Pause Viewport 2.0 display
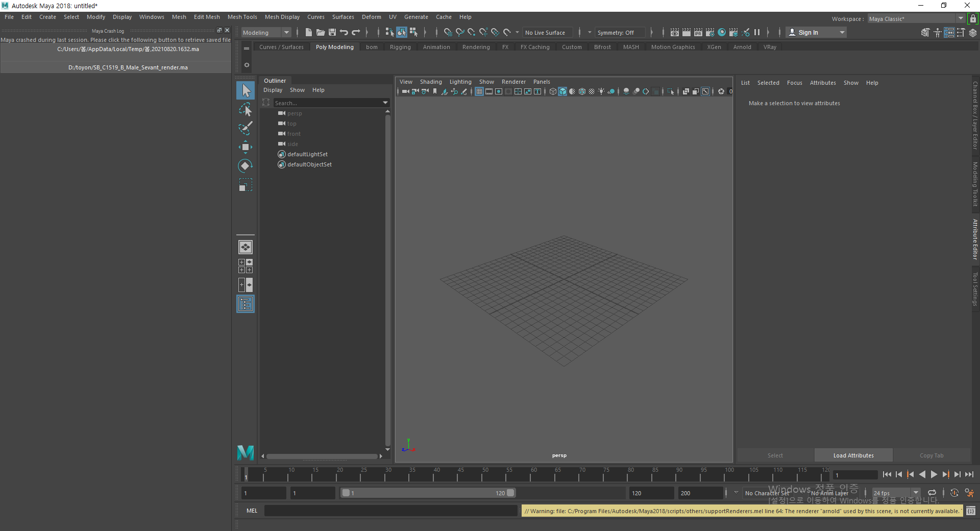 (757, 32)
